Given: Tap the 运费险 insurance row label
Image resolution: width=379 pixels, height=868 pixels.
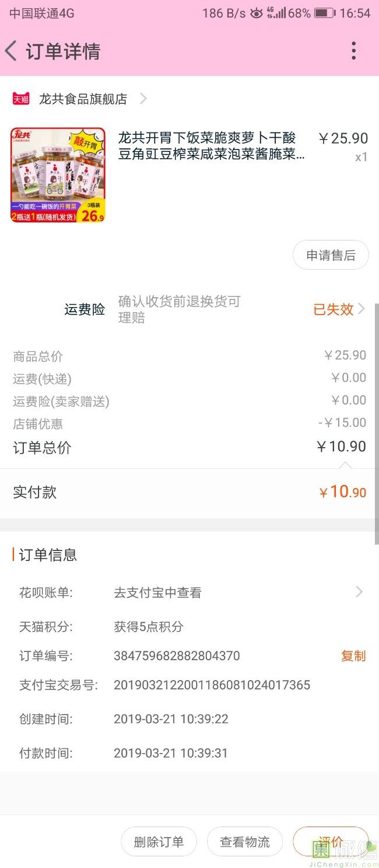Looking at the screenshot, I should (x=85, y=309).
